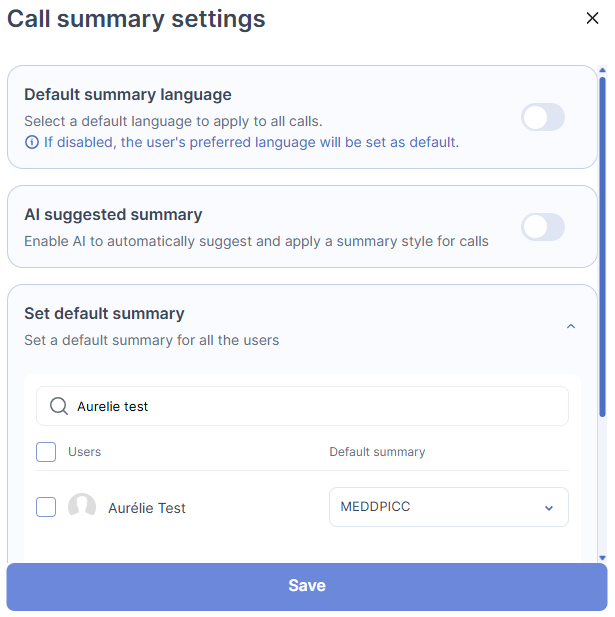
Task: Check the select-all Users checkbox
Action: (x=46, y=452)
